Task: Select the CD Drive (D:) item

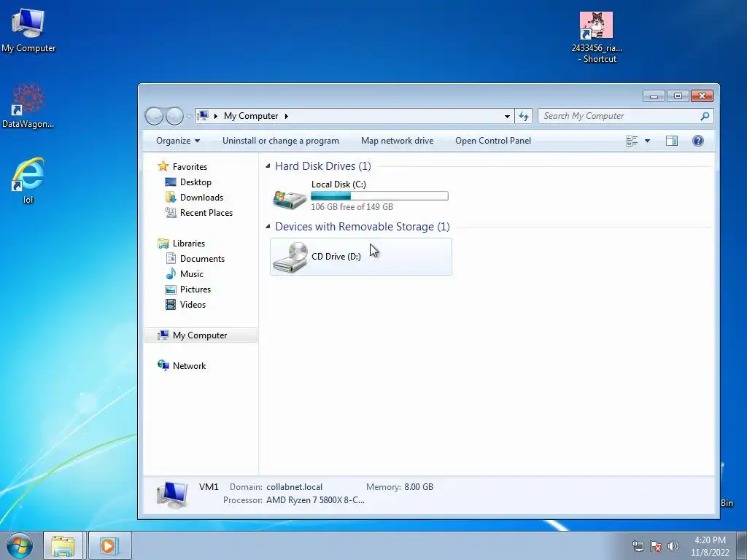Action: pyautogui.click(x=360, y=257)
